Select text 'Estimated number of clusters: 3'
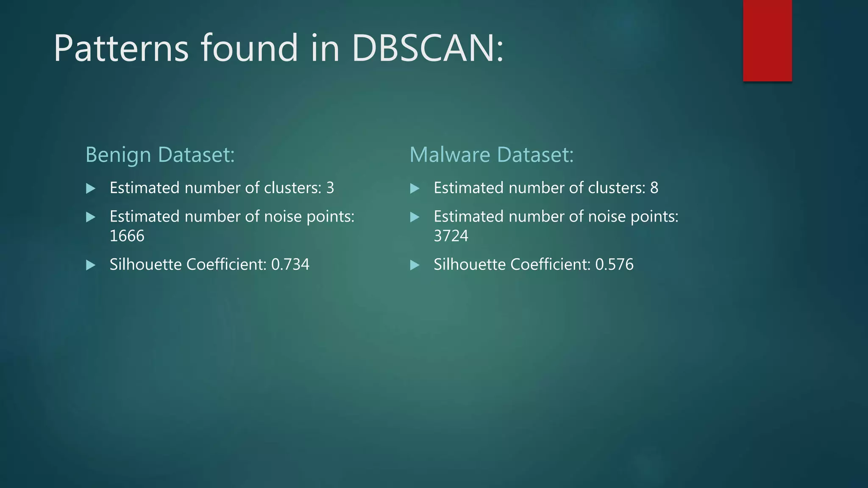Image resolution: width=868 pixels, height=488 pixels. tap(222, 188)
